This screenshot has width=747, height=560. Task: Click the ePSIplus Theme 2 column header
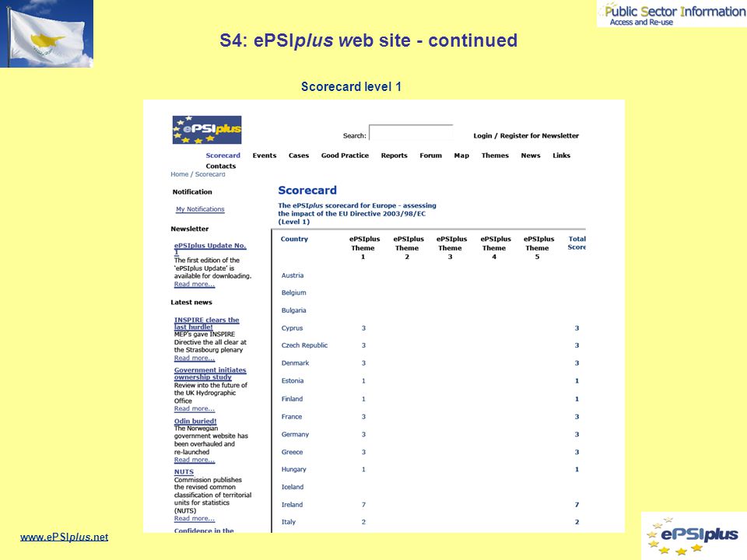click(409, 247)
